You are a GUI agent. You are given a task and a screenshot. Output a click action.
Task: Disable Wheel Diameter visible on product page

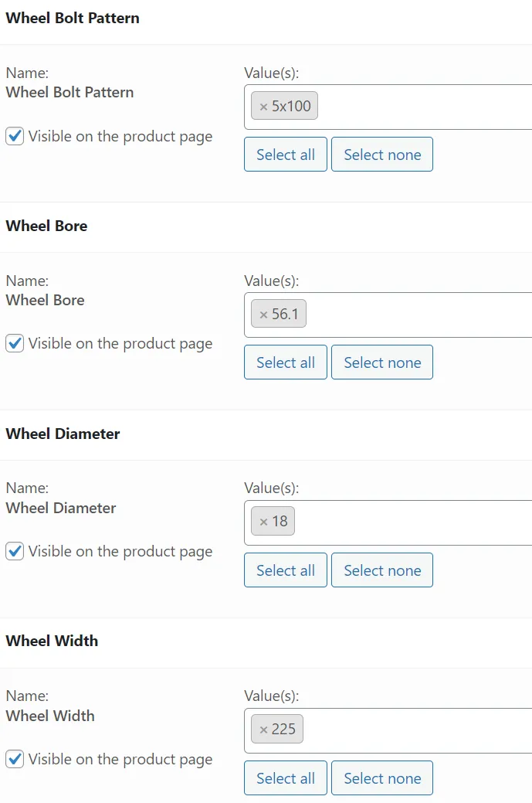point(15,552)
